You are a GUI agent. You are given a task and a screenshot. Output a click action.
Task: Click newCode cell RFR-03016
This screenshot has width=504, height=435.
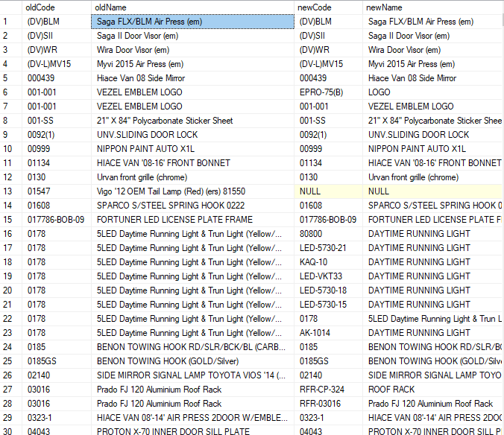(328, 404)
